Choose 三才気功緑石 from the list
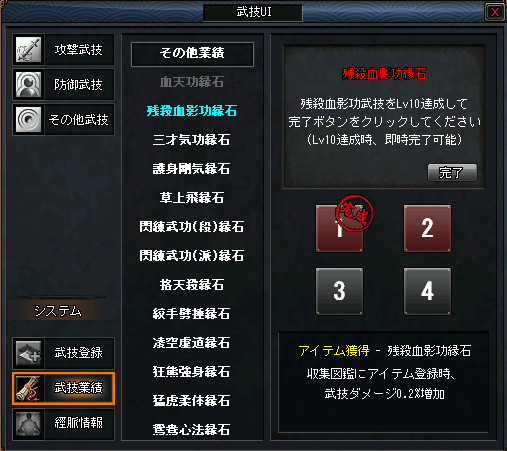 click(191, 140)
